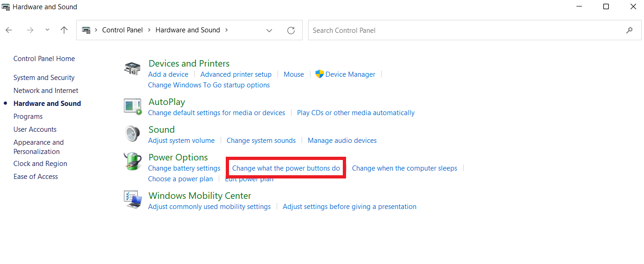
Task: Expand the address bar history dropdown
Action: click(269, 31)
